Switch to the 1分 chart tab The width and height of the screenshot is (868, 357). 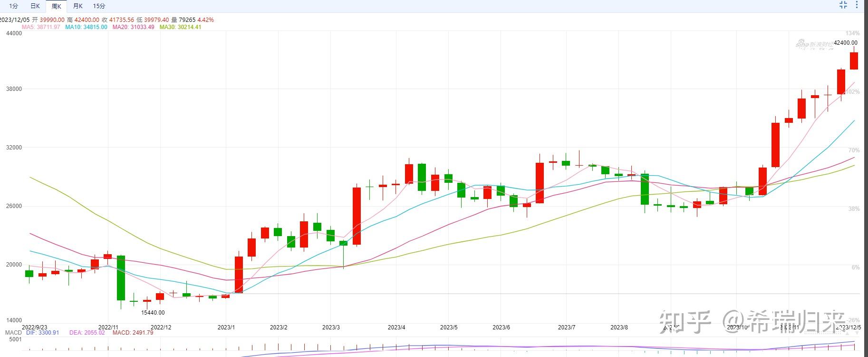pyautogui.click(x=13, y=6)
